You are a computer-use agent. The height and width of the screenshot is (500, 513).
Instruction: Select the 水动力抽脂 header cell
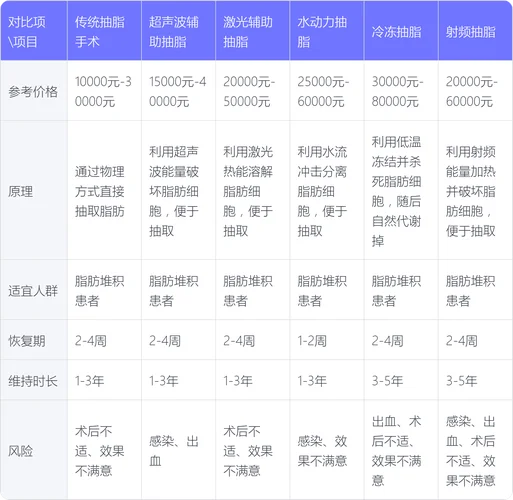click(x=327, y=31)
